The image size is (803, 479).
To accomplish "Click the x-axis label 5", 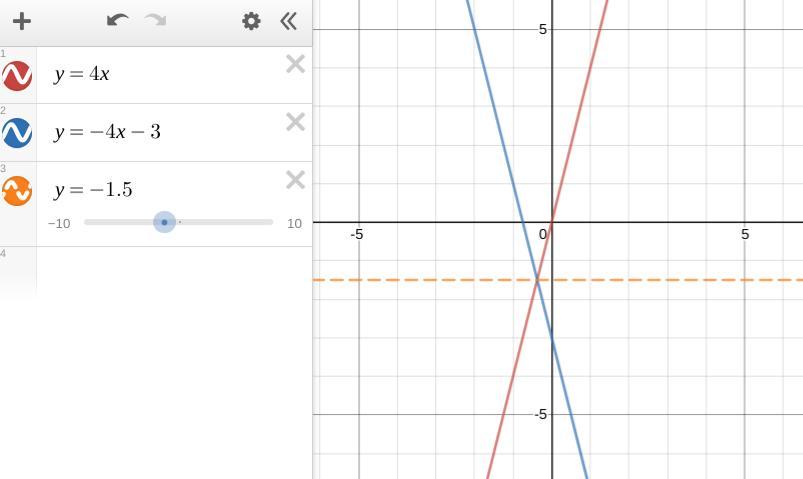I will click(745, 234).
